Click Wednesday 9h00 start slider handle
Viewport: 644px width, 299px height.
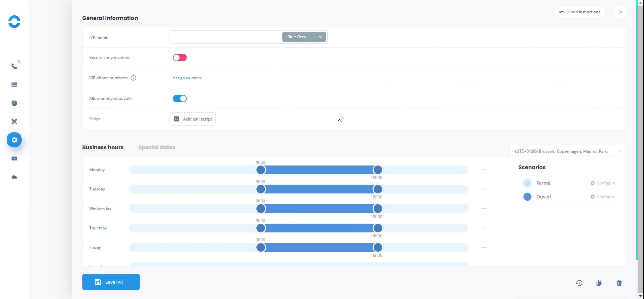point(261,209)
